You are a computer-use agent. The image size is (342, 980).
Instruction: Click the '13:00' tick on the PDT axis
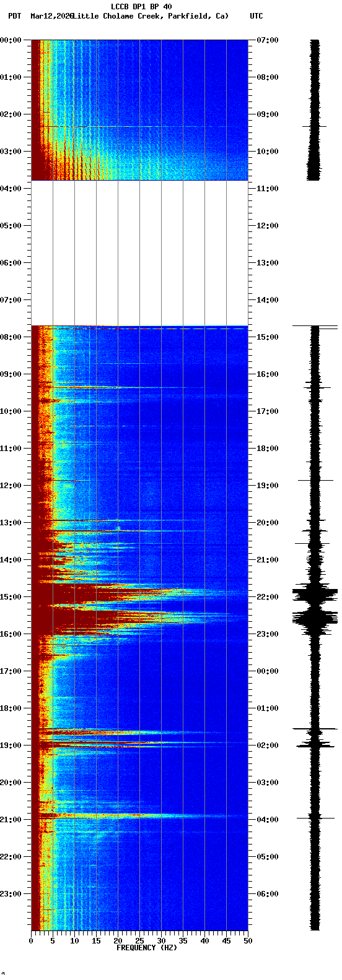(11, 522)
